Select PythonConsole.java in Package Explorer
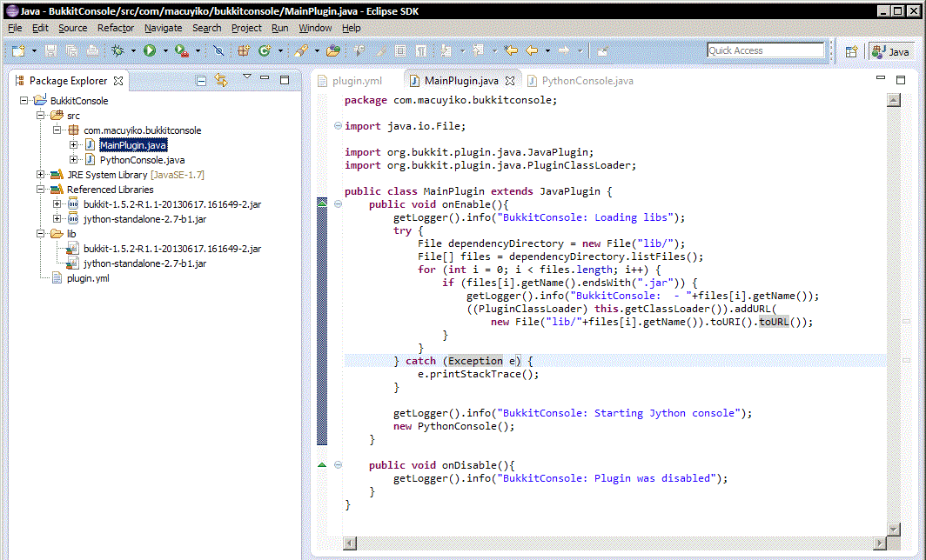 point(142,160)
